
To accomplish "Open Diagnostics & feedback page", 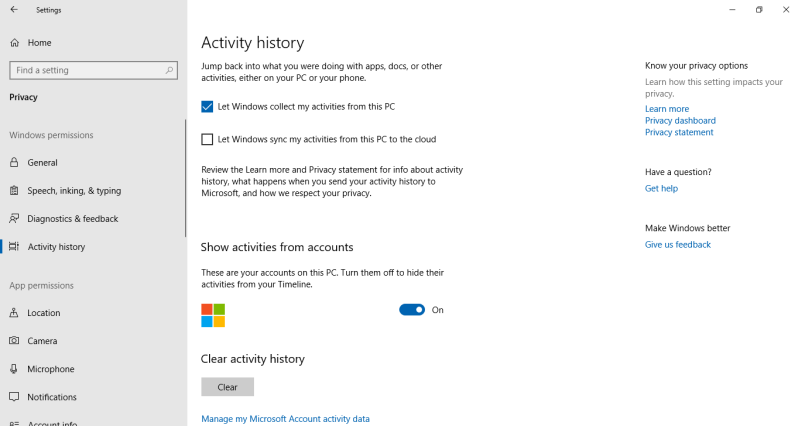I will [x=72, y=219].
